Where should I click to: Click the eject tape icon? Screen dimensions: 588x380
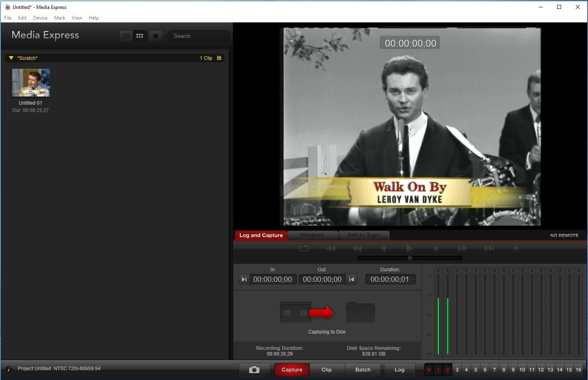tap(516, 248)
